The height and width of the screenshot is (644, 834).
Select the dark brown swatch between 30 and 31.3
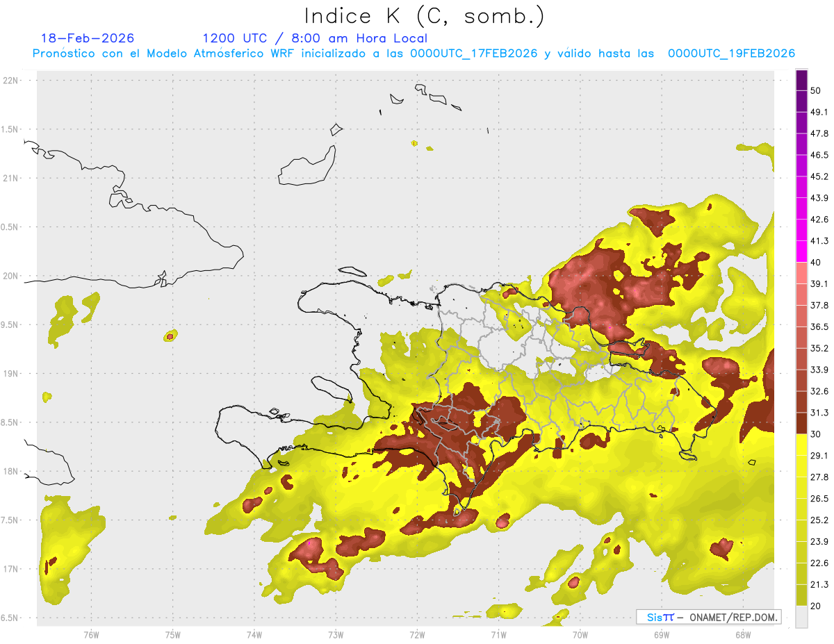coord(801,423)
